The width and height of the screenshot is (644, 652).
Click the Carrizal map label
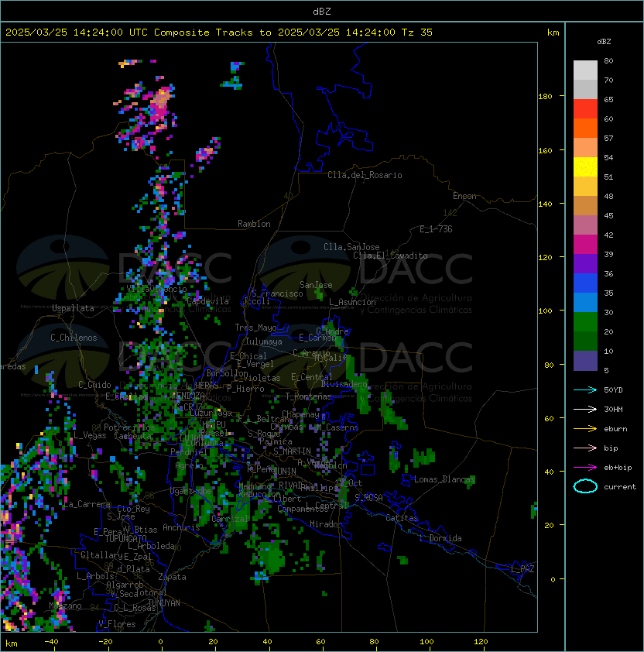click(230, 519)
